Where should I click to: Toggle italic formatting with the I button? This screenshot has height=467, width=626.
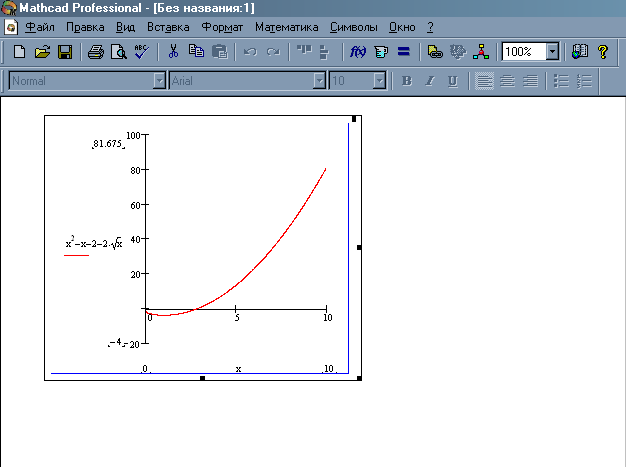(x=430, y=81)
